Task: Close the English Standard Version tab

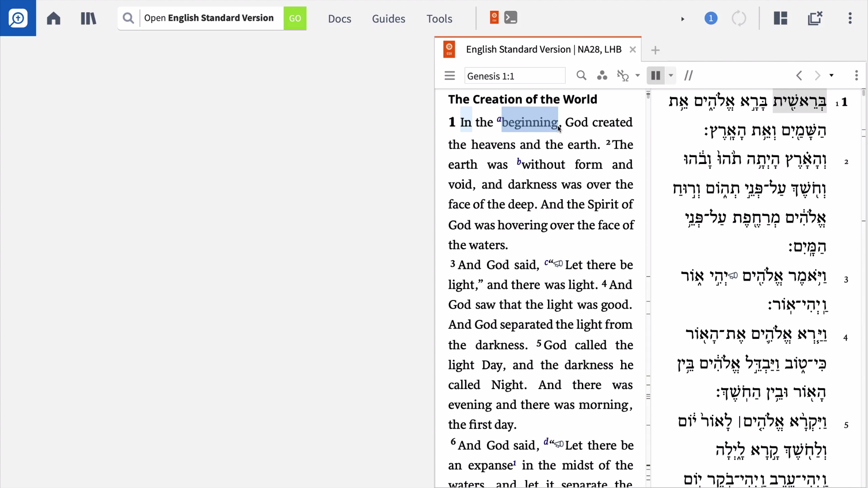Action: click(x=633, y=50)
